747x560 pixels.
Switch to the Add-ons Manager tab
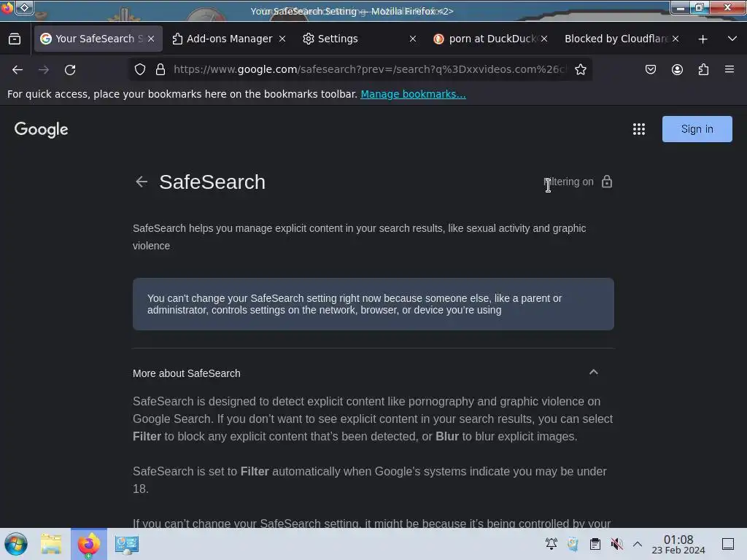(228, 39)
